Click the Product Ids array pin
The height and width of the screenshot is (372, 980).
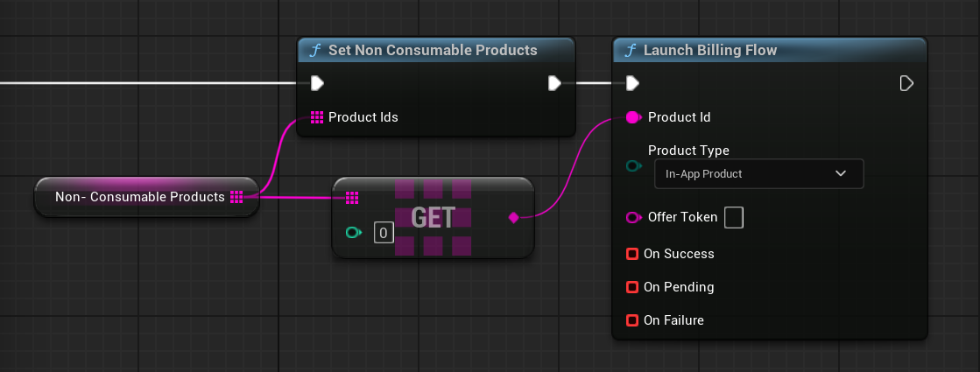(317, 117)
